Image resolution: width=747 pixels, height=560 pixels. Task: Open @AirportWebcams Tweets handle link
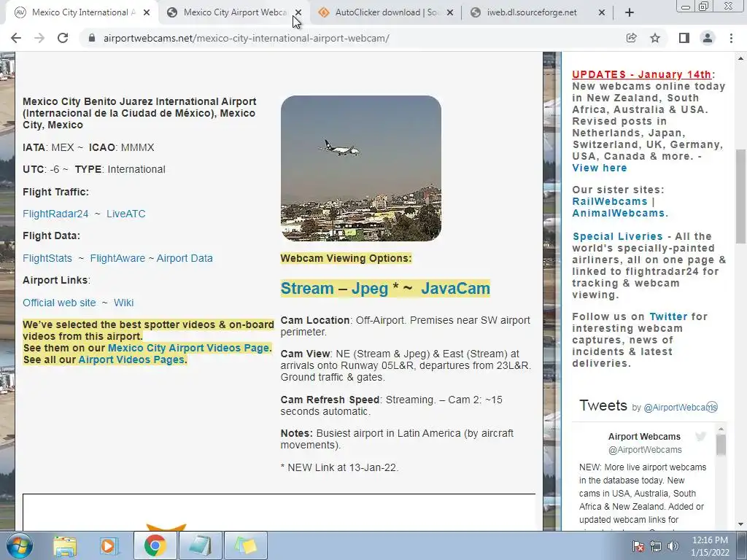pos(681,408)
